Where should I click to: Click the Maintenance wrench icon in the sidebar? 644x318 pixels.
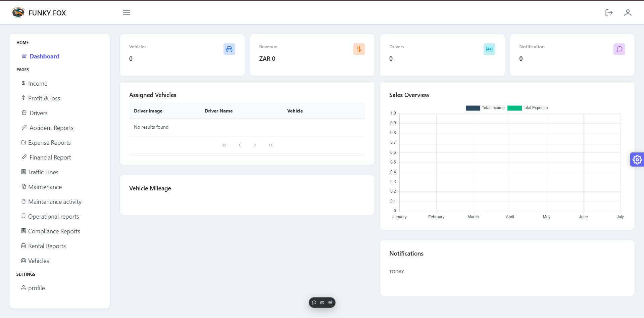[23, 186]
